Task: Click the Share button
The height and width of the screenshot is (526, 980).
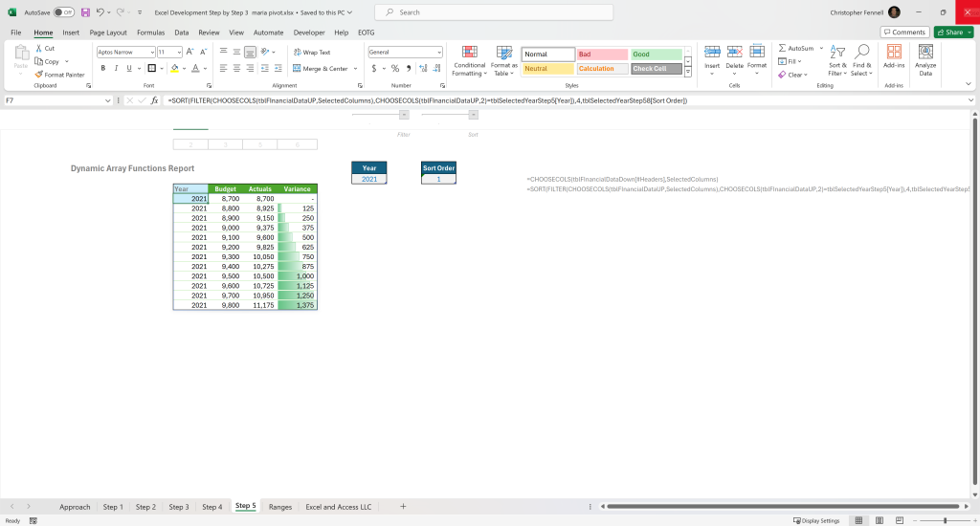Action: coord(954,32)
